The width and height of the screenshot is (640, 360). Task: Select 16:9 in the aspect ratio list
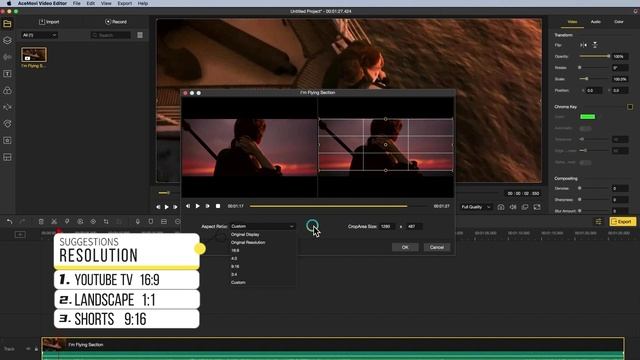click(x=235, y=251)
